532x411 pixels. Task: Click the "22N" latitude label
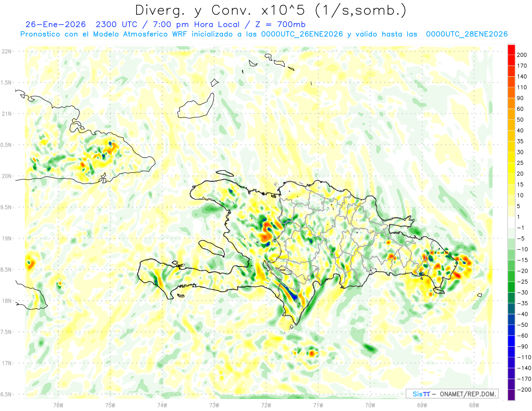point(7,51)
